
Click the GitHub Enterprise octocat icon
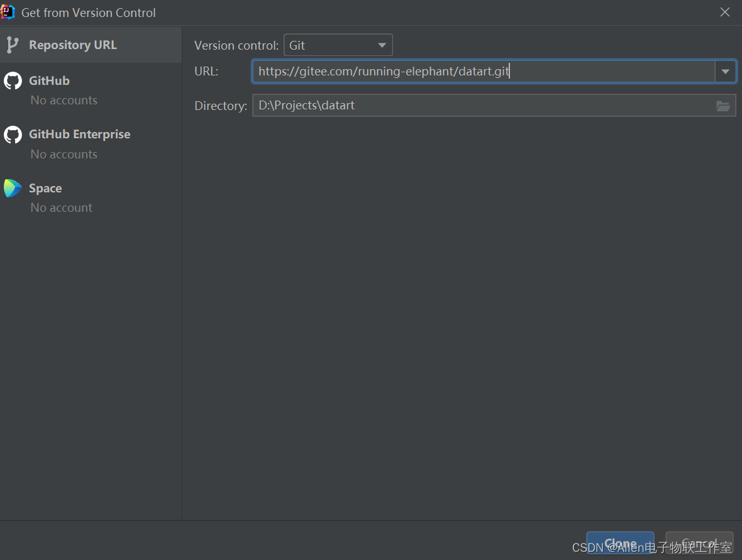point(13,135)
